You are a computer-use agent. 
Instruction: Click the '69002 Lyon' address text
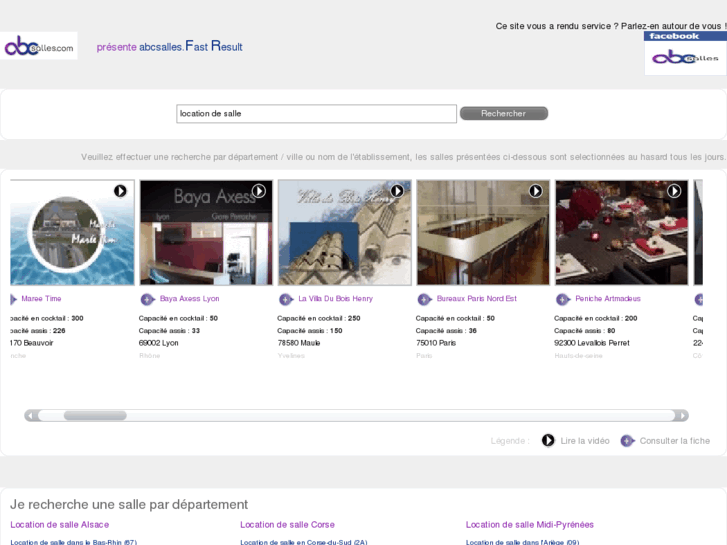pos(158,343)
